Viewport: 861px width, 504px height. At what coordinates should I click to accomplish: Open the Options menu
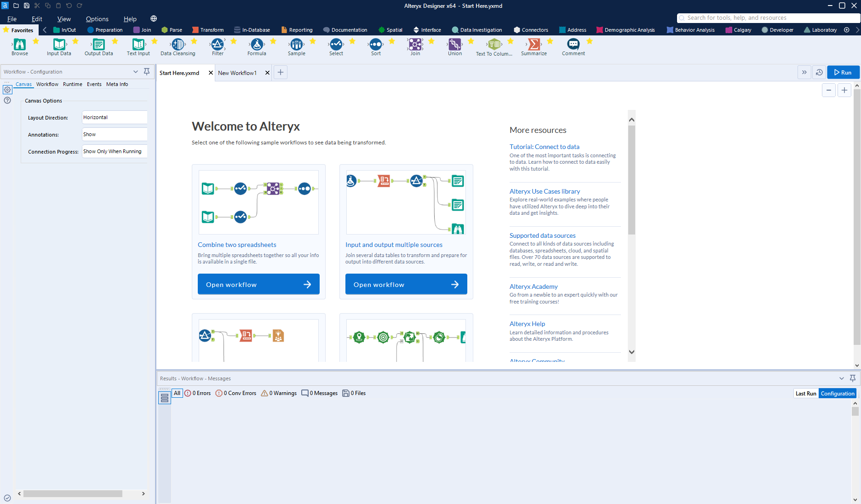(97, 19)
